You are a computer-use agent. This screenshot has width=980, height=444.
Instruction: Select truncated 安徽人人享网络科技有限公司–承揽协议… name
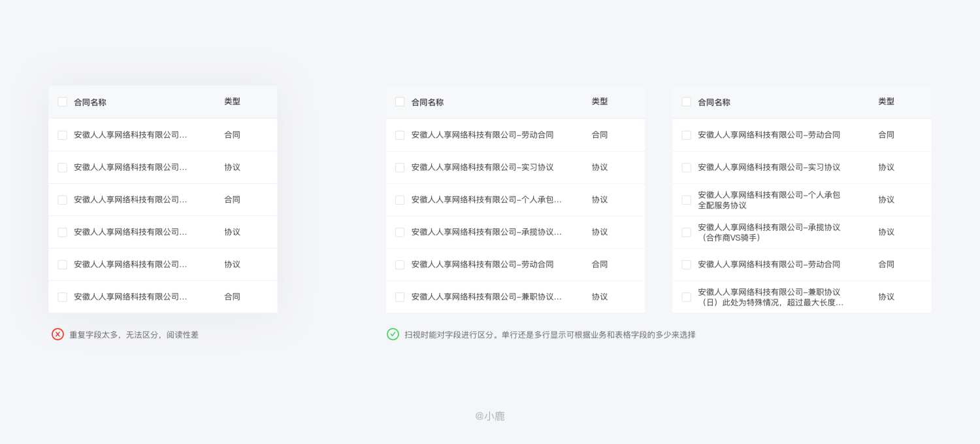487,232
